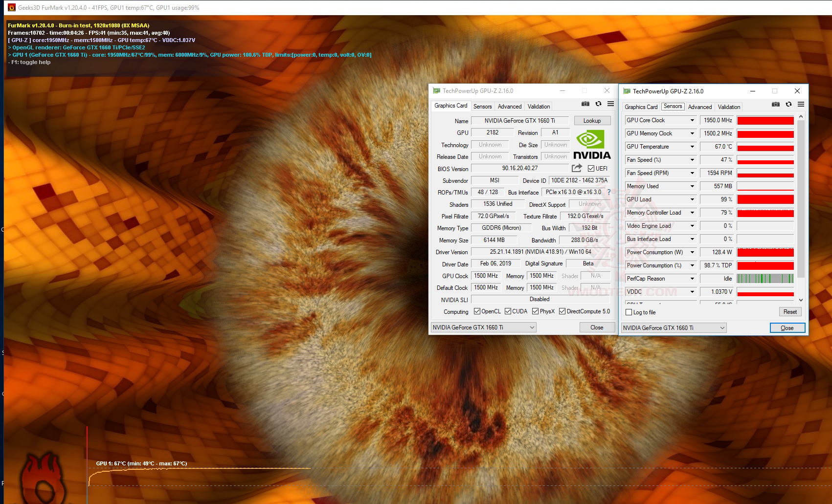Open Advanced tab in left GPU-Z window

[x=510, y=107]
